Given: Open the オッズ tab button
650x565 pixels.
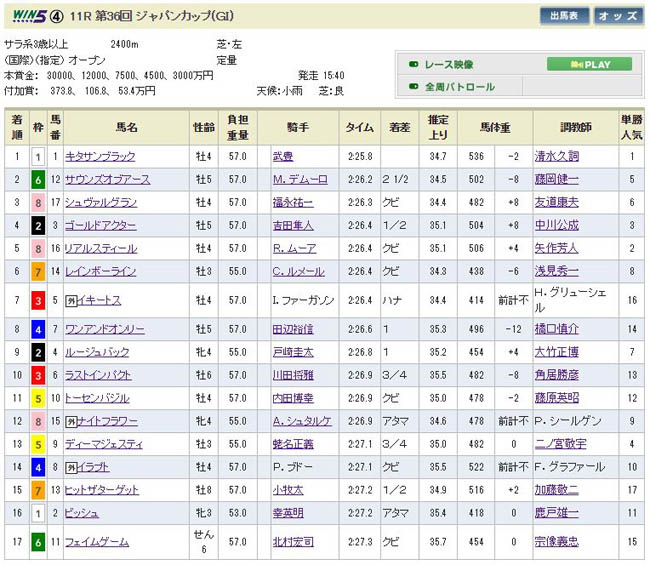Looking at the screenshot, I should point(618,16).
